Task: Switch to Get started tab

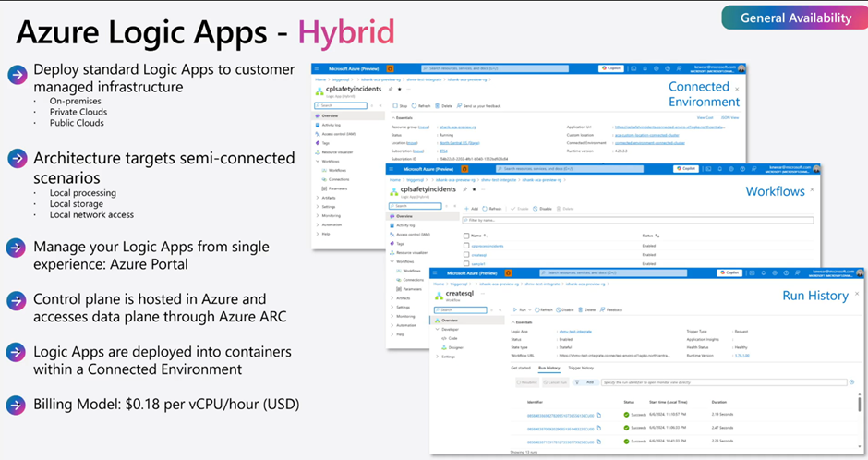Action: click(521, 368)
